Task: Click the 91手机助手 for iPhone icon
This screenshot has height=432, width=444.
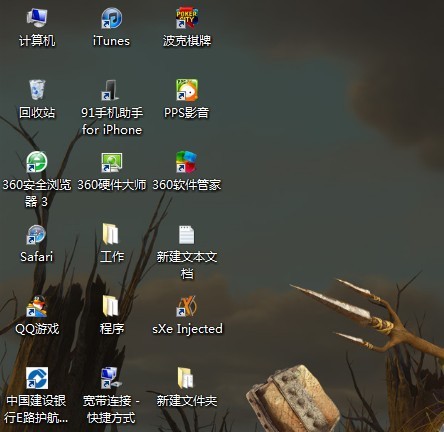Action: [110, 90]
